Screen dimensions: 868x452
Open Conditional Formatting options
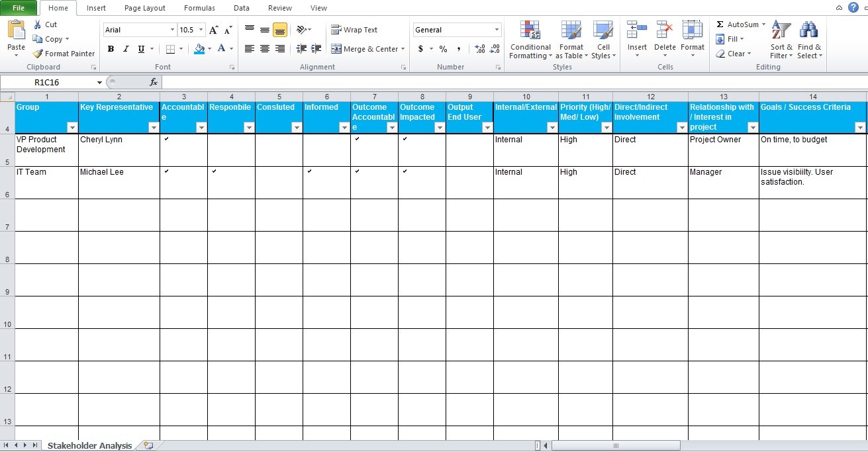click(x=530, y=40)
